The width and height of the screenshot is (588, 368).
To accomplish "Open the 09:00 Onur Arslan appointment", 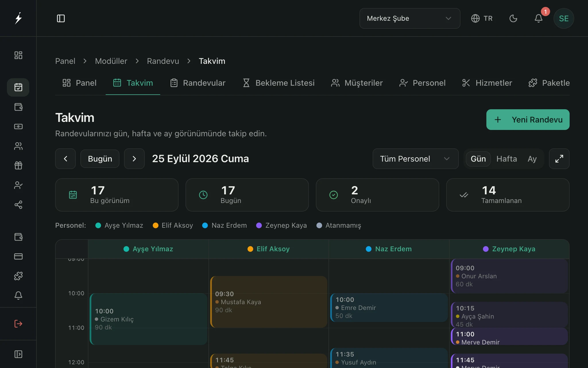I will tap(509, 276).
